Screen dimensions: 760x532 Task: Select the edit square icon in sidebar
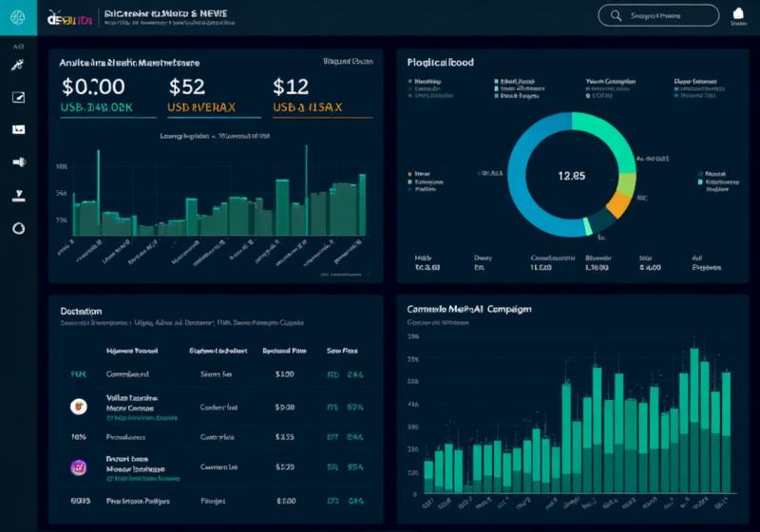18,97
